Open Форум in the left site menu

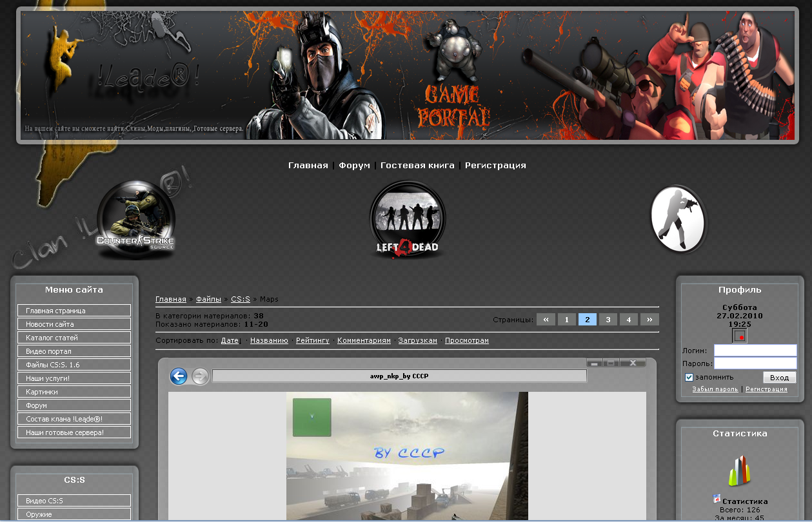74,405
